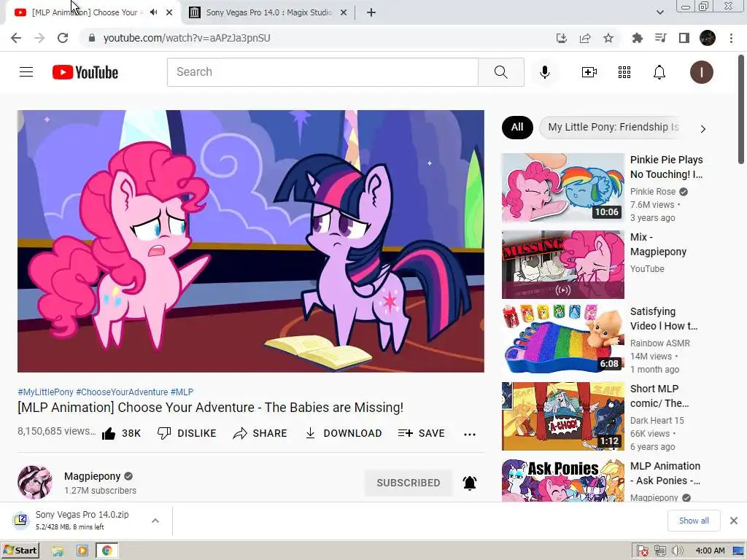Click the SHARE button

pos(260,433)
